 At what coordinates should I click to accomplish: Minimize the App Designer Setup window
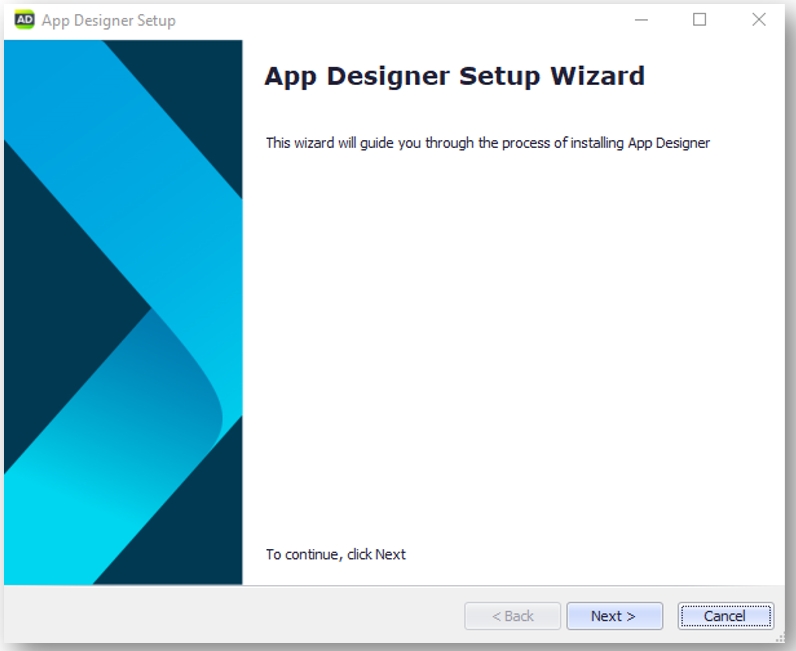641,20
